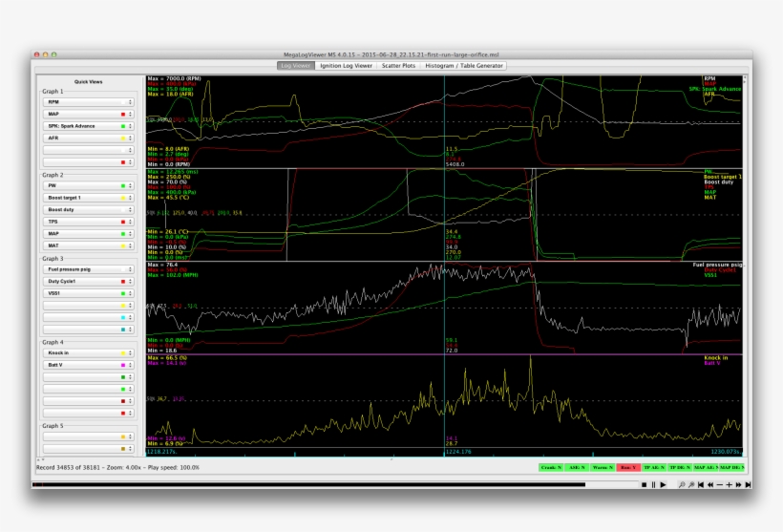Open the MAT field dropdown
The image size is (783, 532).
pyautogui.click(x=89, y=245)
